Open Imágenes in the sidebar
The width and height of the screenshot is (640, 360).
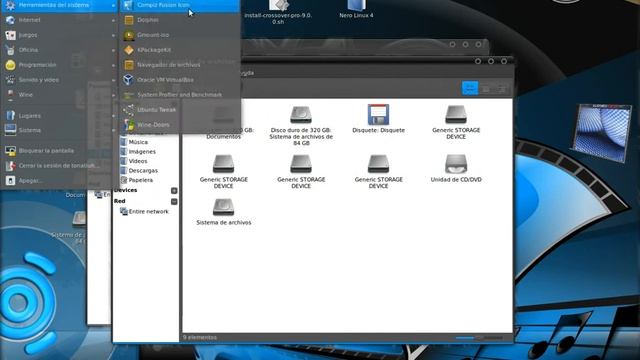[x=138, y=151]
